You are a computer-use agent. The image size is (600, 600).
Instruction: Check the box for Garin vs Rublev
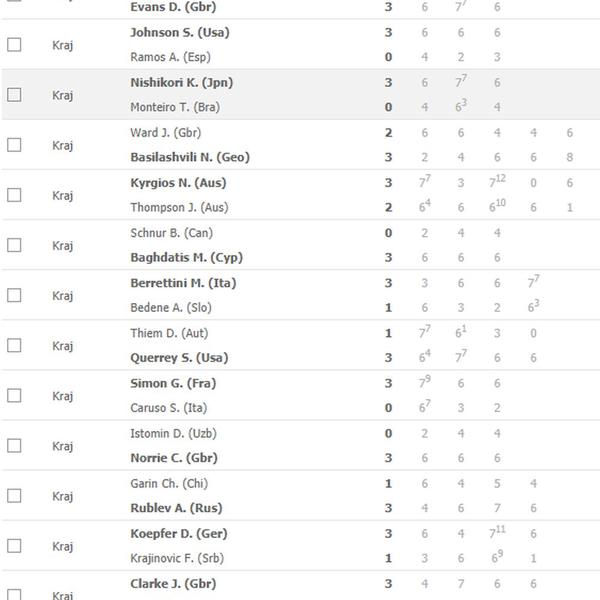tap(14, 495)
